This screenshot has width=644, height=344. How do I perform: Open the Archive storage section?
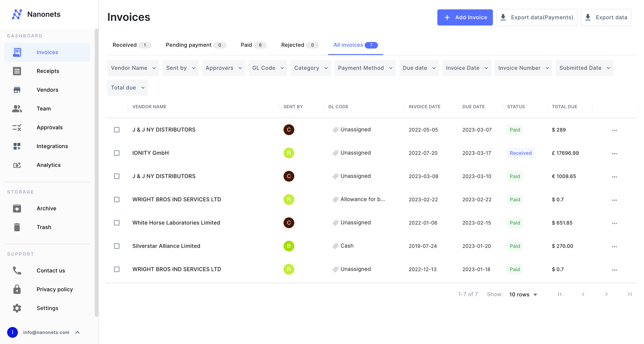pyautogui.click(x=46, y=208)
